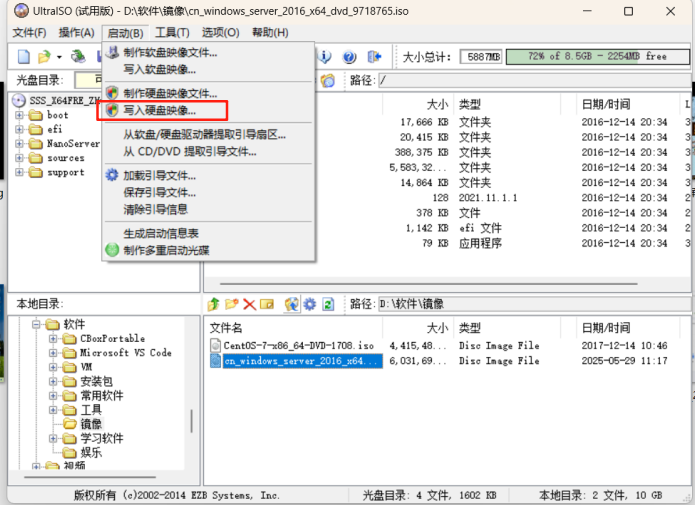Open the dropdown arrow beside the Open icon
The width and height of the screenshot is (695, 505).
(x=59, y=57)
